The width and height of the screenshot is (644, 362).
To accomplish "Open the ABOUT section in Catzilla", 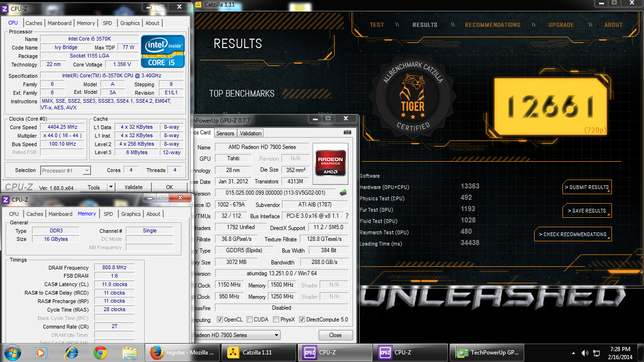I will 613,25.
